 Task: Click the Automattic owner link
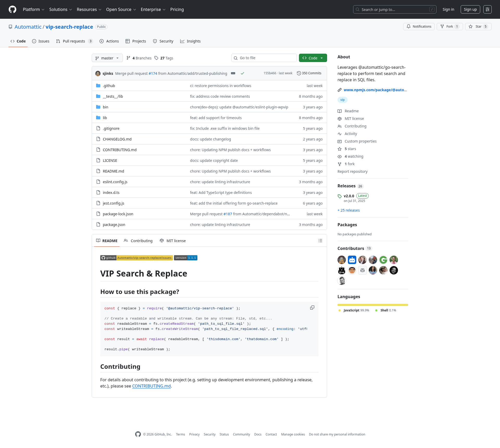pos(28,27)
